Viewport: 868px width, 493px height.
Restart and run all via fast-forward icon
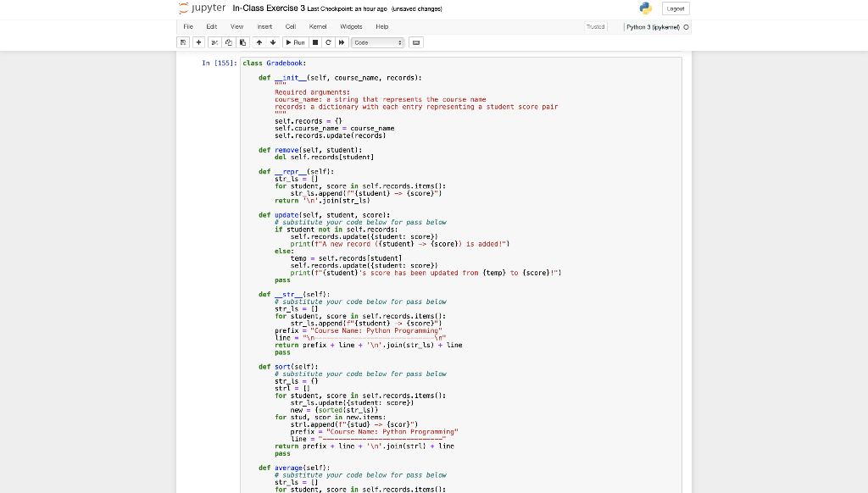point(342,42)
